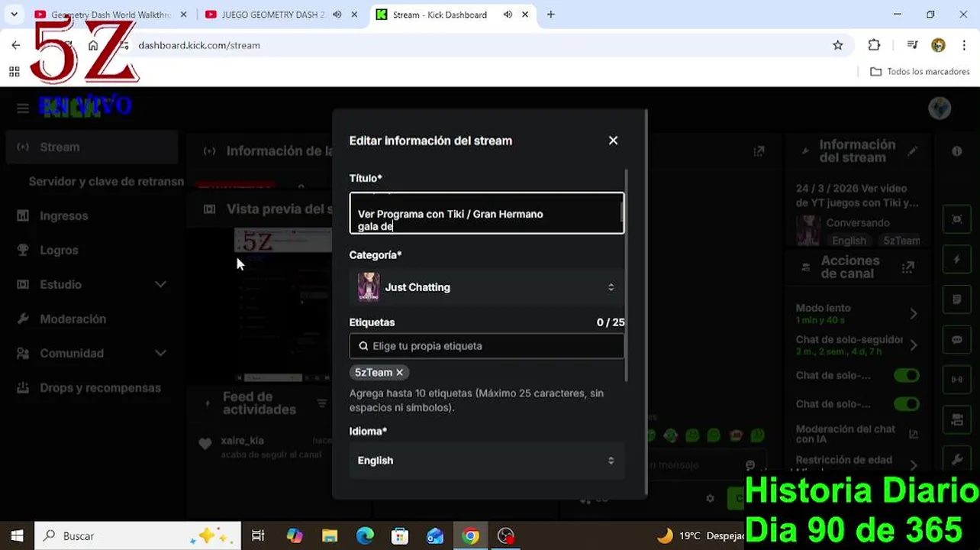Select Stream in the sidebar
980x550 pixels.
click(92, 147)
